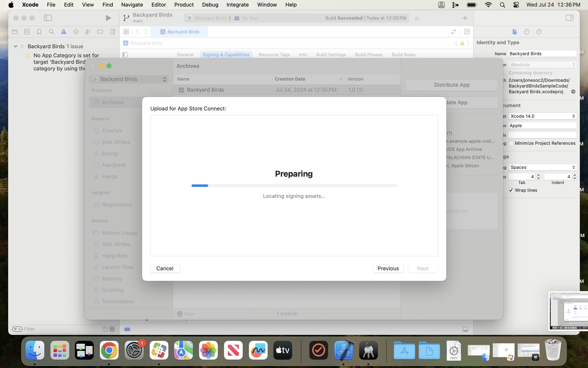The image size is (588, 368).
Task: Go back with the editor back arrow
Action: tap(138, 32)
